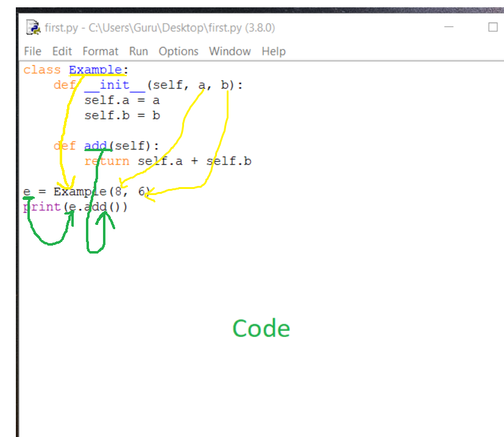Open the Run menu

click(x=138, y=51)
